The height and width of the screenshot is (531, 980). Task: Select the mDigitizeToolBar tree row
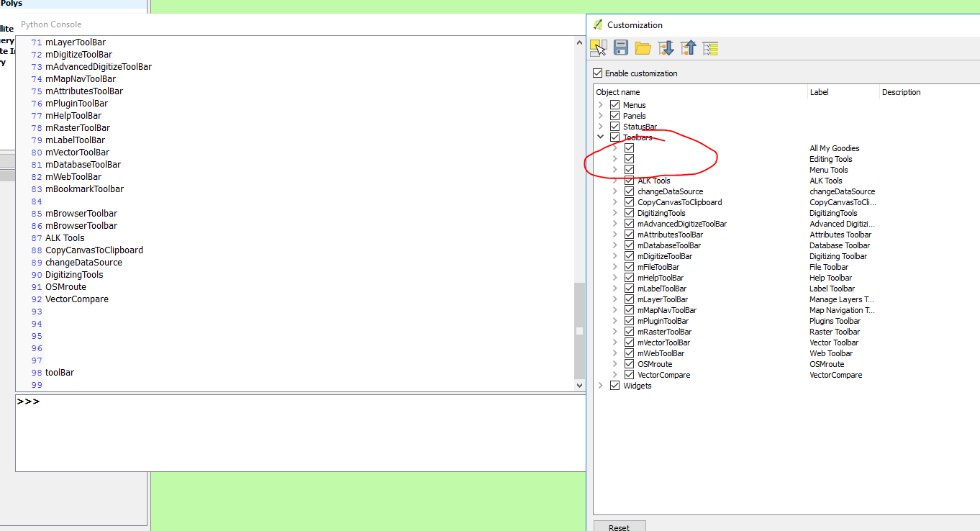pyautogui.click(x=787, y=256)
